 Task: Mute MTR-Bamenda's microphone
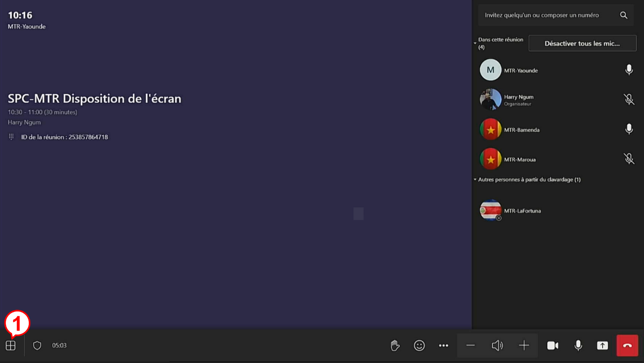[x=629, y=129]
